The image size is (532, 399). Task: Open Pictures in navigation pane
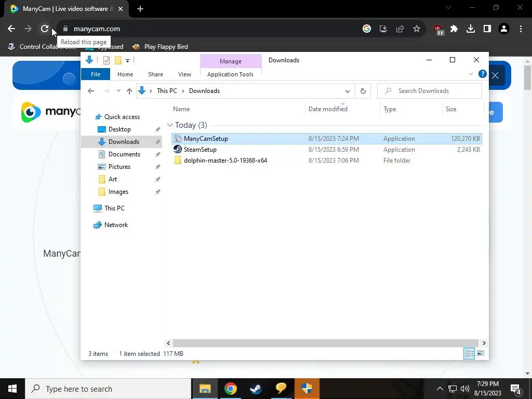119,167
